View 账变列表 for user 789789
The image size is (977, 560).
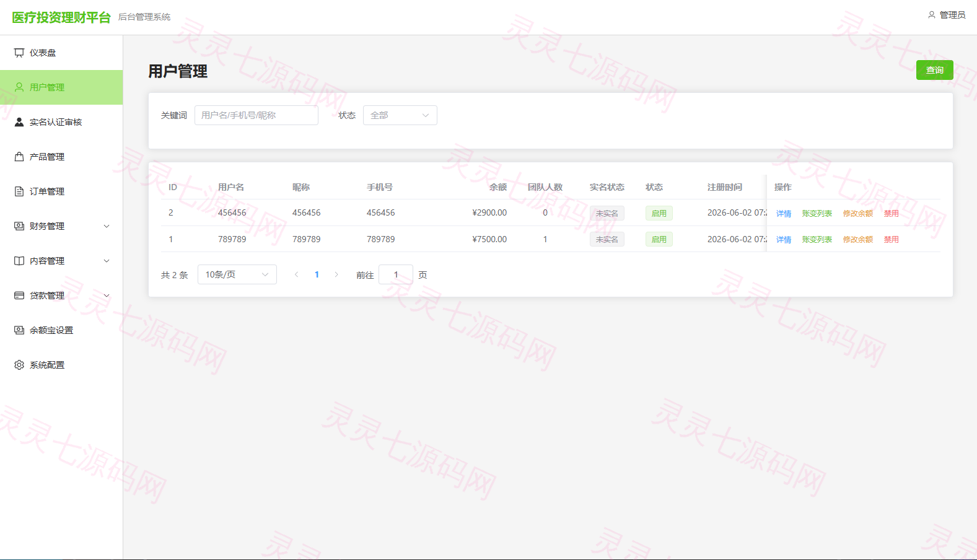point(817,239)
